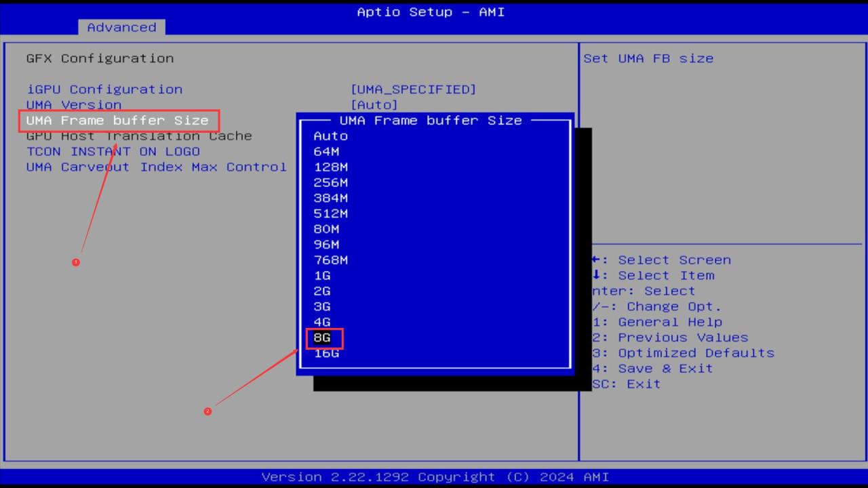Image resolution: width=868 pixels, height=488 pixels.
Task: Choose 768M frame buffer size
Action: pyautogui.click(x=330, y=260)
